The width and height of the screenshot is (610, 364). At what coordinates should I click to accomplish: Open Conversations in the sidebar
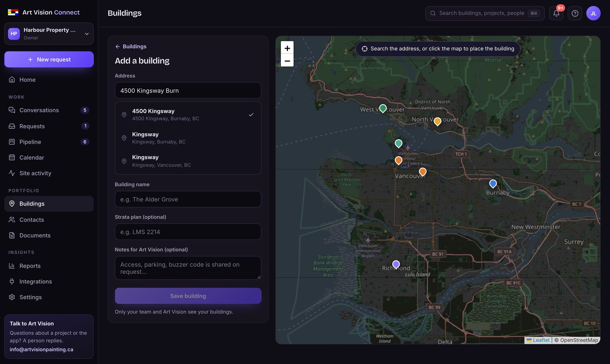[x=49, y=110]
